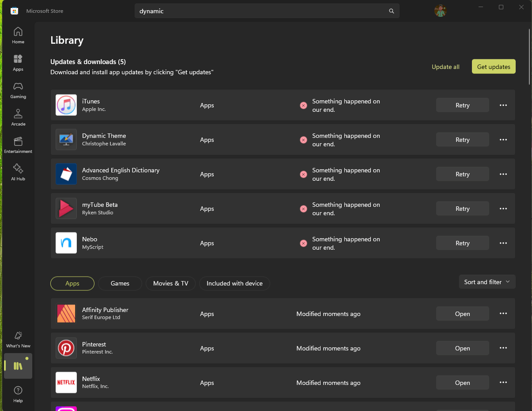Click the 'Dynamic Theme' app name
532x411 pixels.
point(104,136)
